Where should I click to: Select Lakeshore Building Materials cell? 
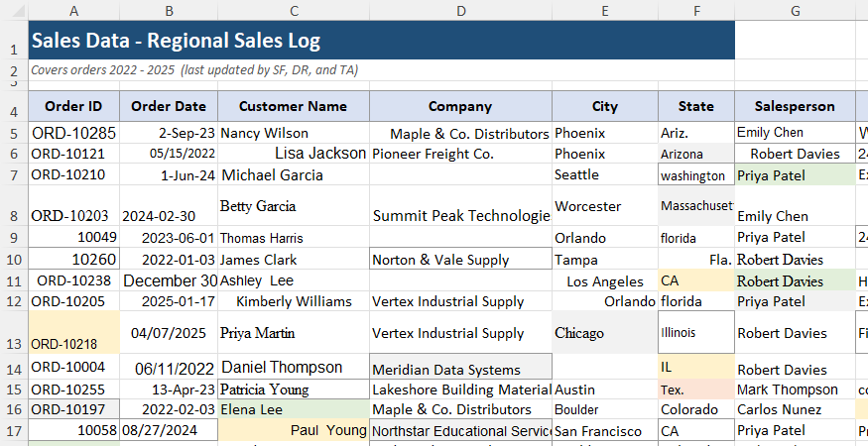click(460, 390)
